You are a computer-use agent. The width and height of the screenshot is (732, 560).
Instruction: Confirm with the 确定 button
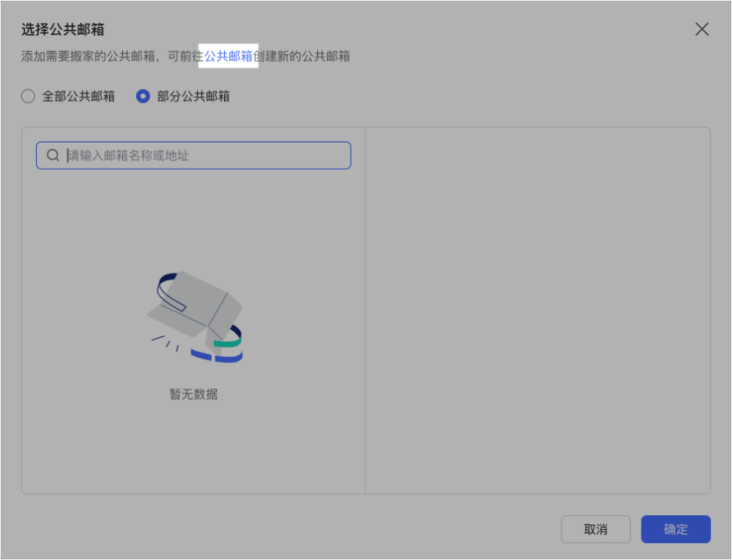coord(676,529)
